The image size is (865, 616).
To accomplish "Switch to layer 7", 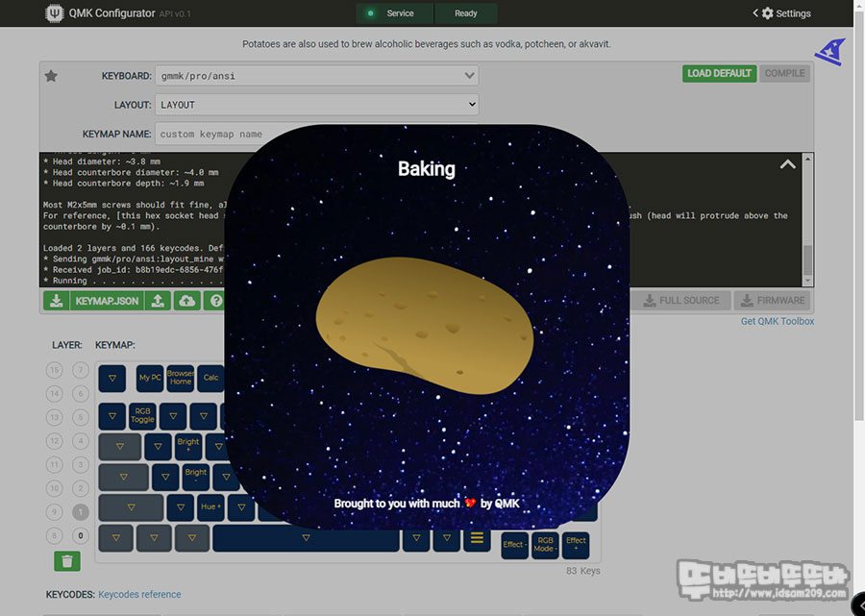I will (81, 369).
